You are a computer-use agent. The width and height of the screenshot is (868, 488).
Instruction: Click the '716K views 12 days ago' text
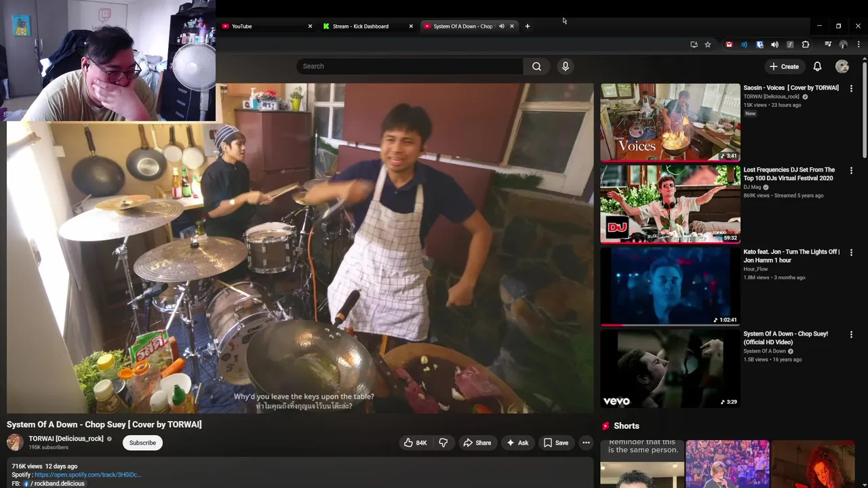click(x=45, y=466)
